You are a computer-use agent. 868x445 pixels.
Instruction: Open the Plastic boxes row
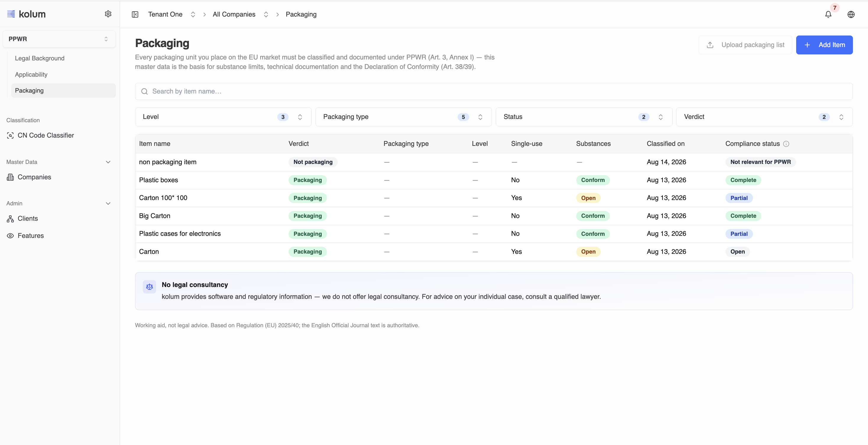(x=494, y=180)
